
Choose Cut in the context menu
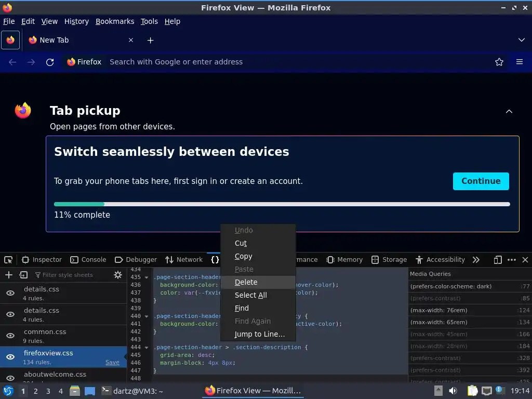coord(258,243)
